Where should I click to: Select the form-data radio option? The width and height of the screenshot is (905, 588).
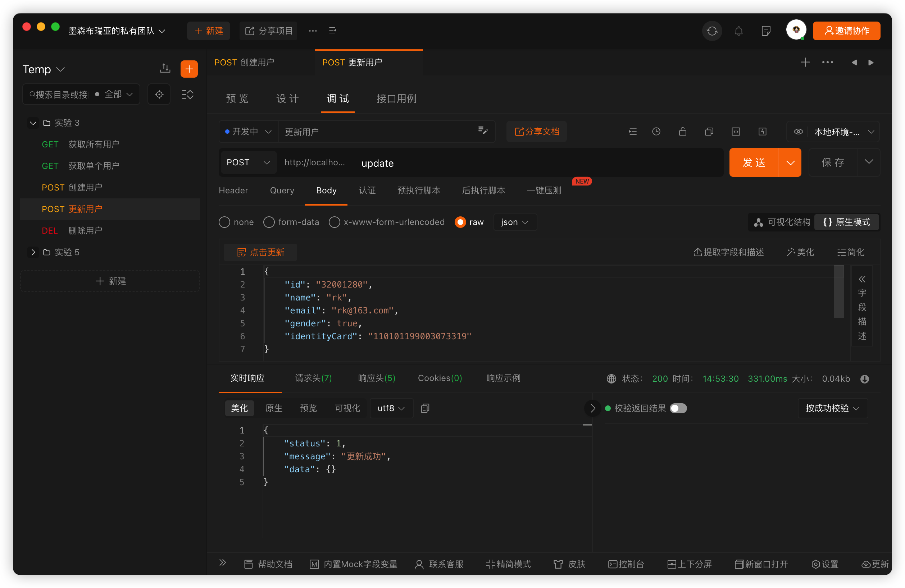[x=269, y=222]
